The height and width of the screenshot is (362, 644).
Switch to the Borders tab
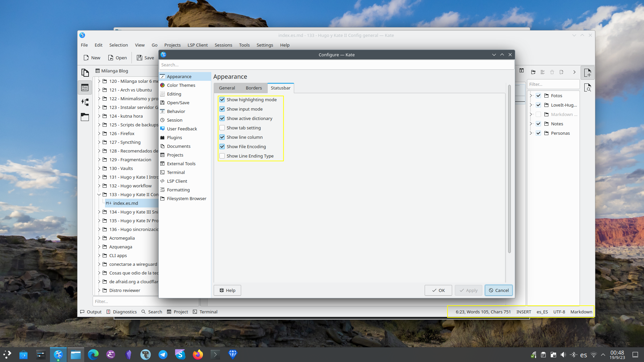tap(254, 88)
